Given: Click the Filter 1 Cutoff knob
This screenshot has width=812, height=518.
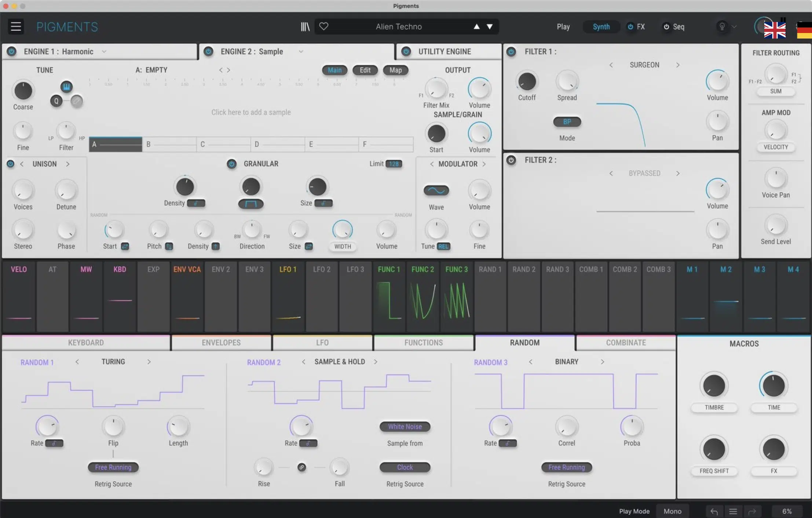Looking at the screenshot, I should [527, 81].
